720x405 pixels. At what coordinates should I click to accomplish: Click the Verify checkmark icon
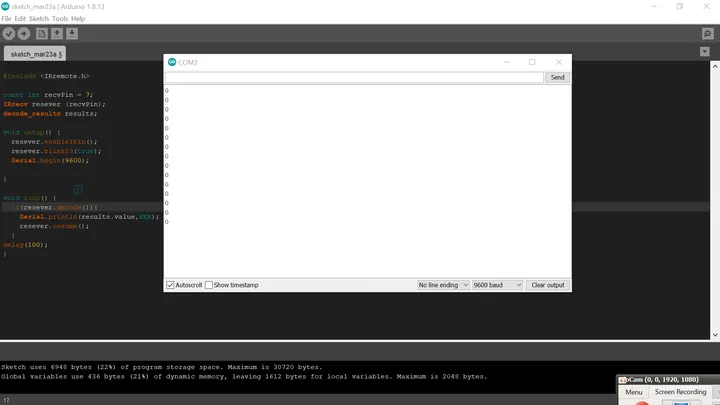tap(9, 34)
